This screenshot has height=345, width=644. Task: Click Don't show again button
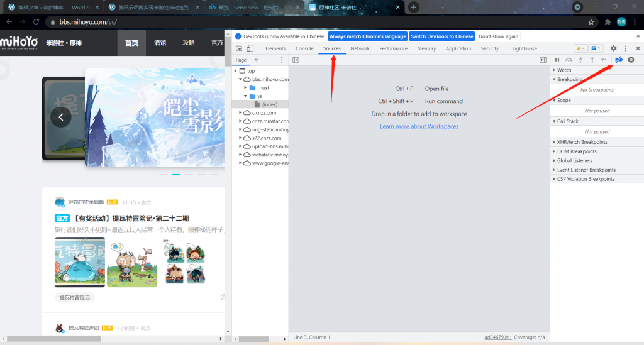coord(498,36)
